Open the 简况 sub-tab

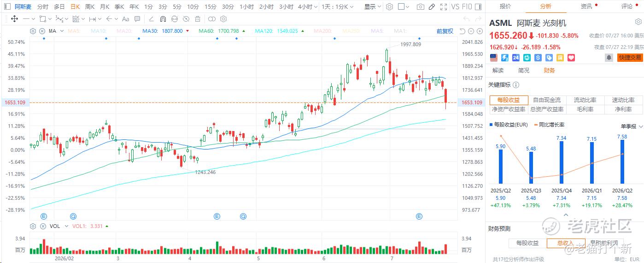[524, 70]
